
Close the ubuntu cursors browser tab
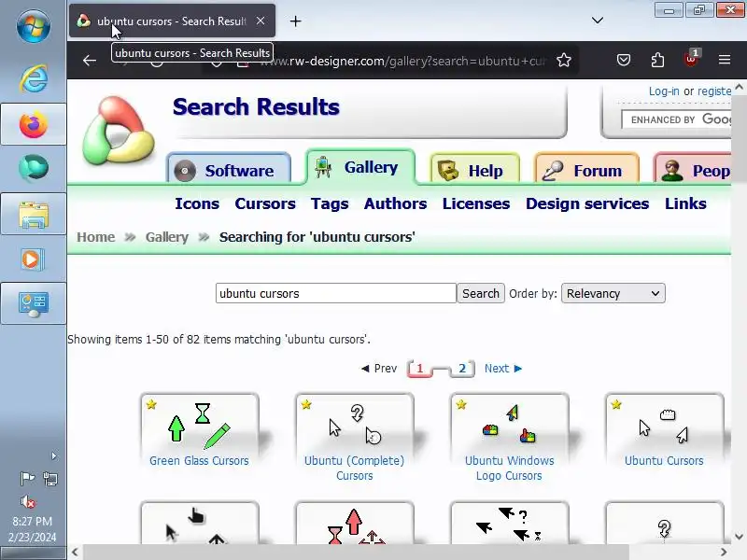[x=261, y=21]
